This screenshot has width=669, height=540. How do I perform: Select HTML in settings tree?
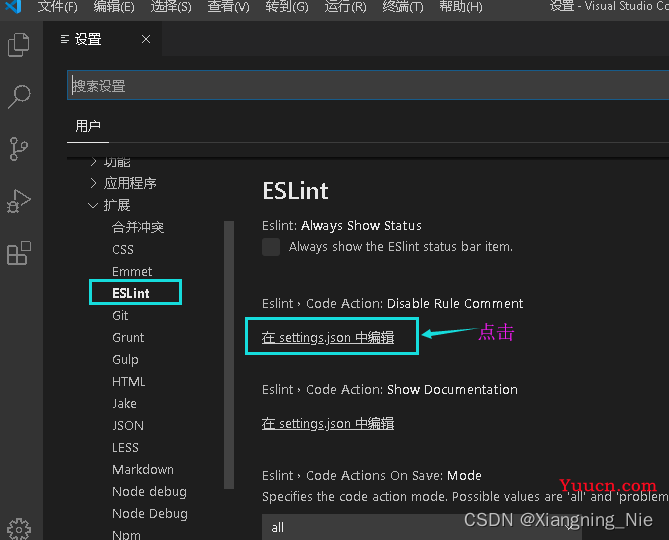point(128,381)
